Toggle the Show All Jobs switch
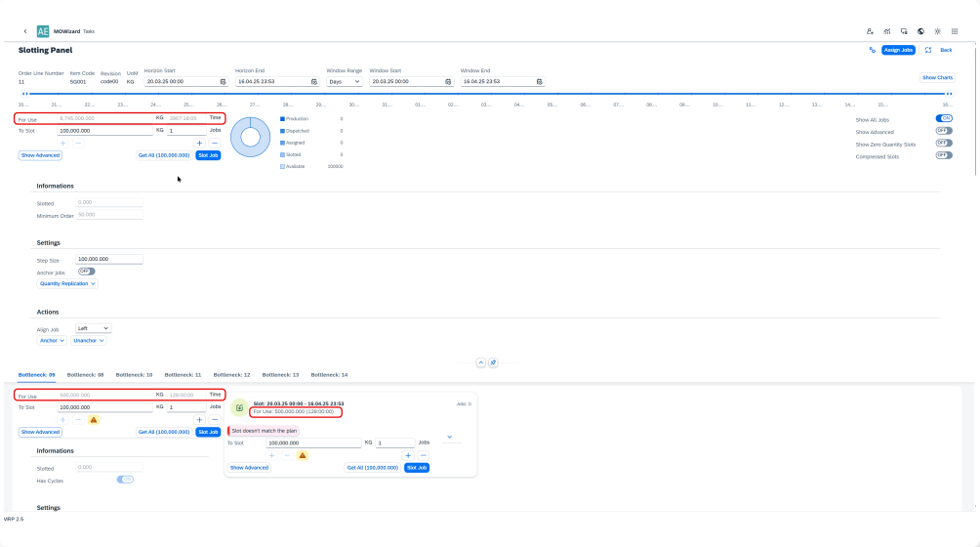This screenshot has width=980, height=547. (x=944, y=118)
